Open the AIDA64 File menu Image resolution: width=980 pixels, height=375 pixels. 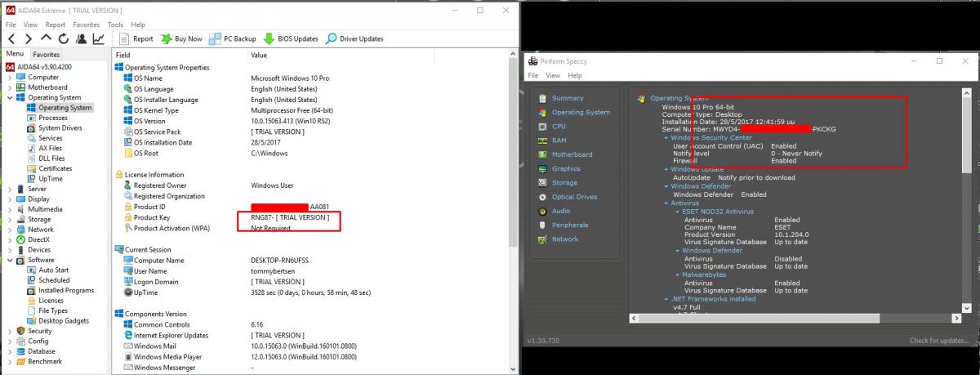coord(11,25)
